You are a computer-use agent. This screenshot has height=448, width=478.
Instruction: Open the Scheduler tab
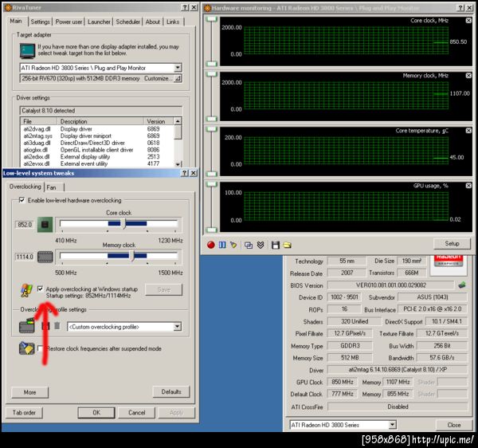[x=128, y=22]
